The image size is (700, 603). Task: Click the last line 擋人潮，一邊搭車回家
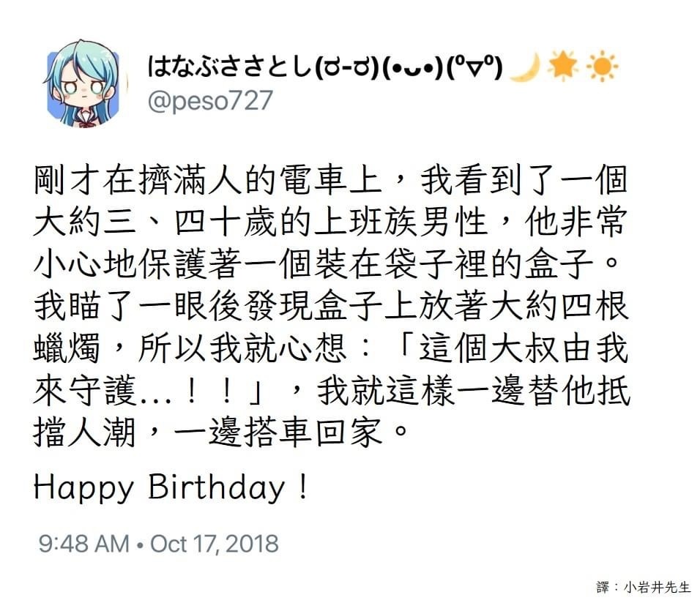click(x=221, y=432)
